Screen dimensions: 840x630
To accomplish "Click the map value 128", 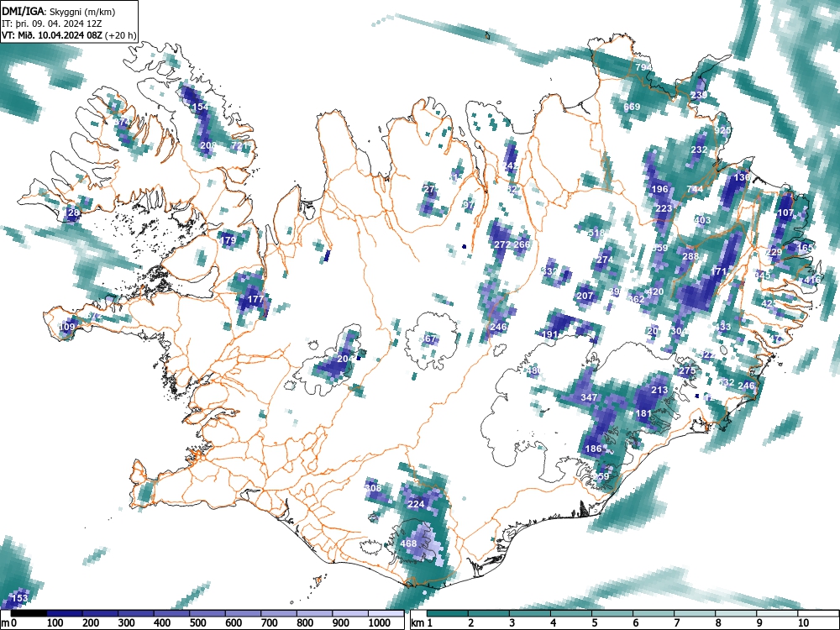I will click(71, 213).
